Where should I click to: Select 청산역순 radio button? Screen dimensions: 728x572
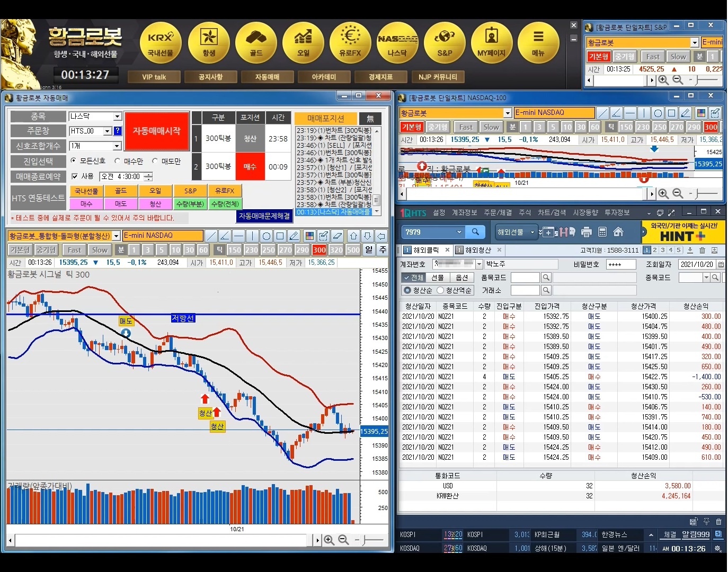(440, 290)
